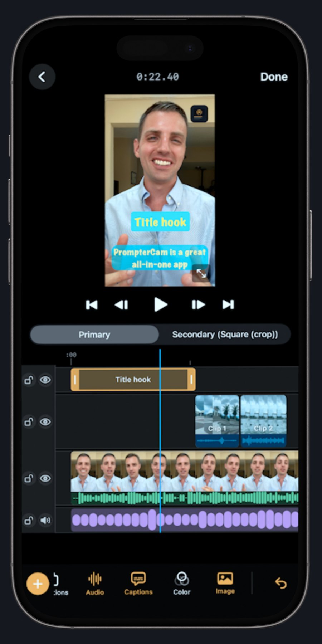Open the Image tool

point(225,583)
